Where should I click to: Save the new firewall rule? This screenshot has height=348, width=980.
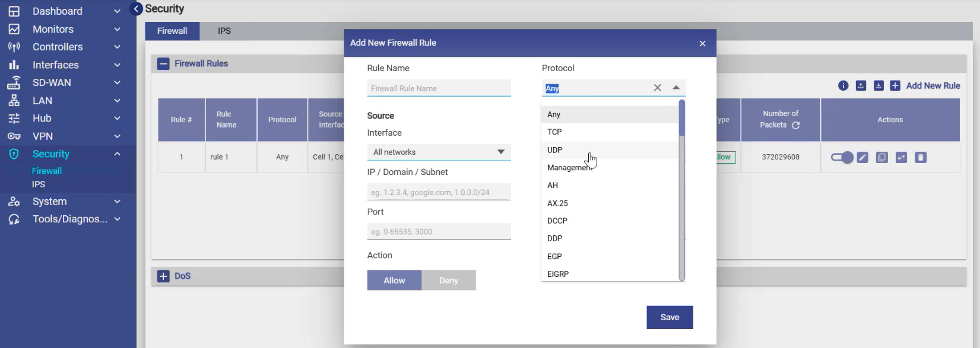[x=670, y=317]
